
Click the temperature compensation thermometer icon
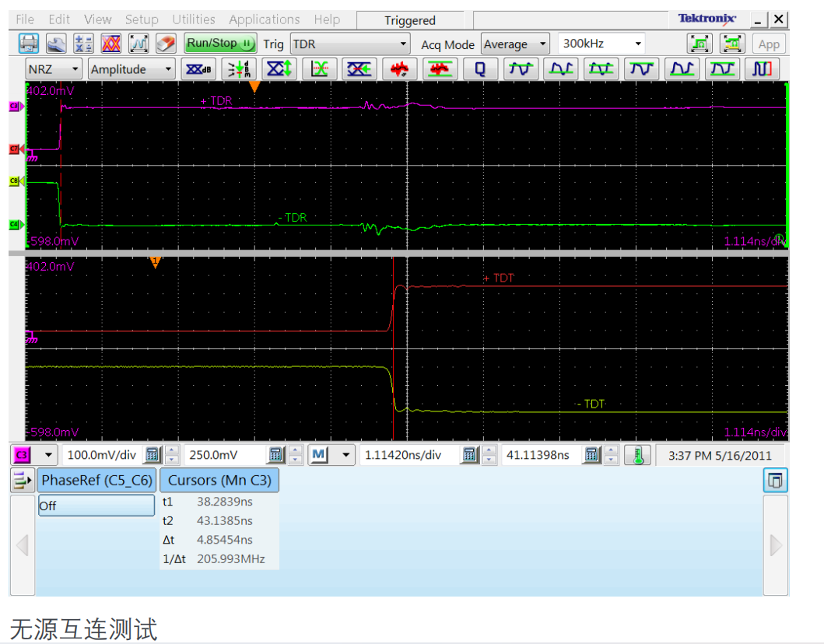[x=637, y=455]
